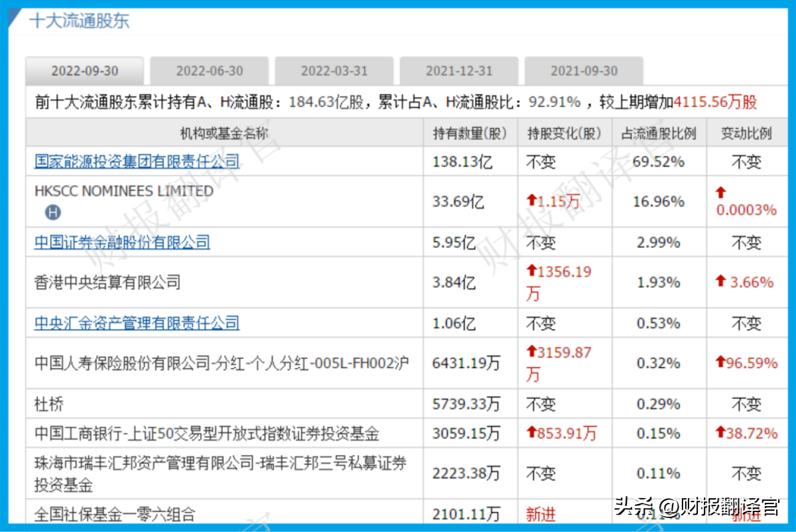Image resolution: width=796 pixels, height=532 pixels.
Task: Click the 3.84亿 holding value
Action: click(454, 283)
